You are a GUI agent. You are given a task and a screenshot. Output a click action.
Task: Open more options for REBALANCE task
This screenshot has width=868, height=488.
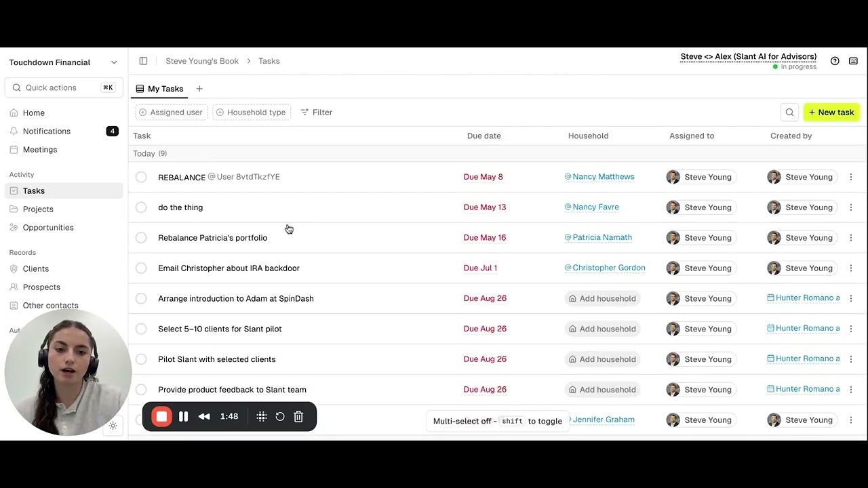(x=850, y=177)
